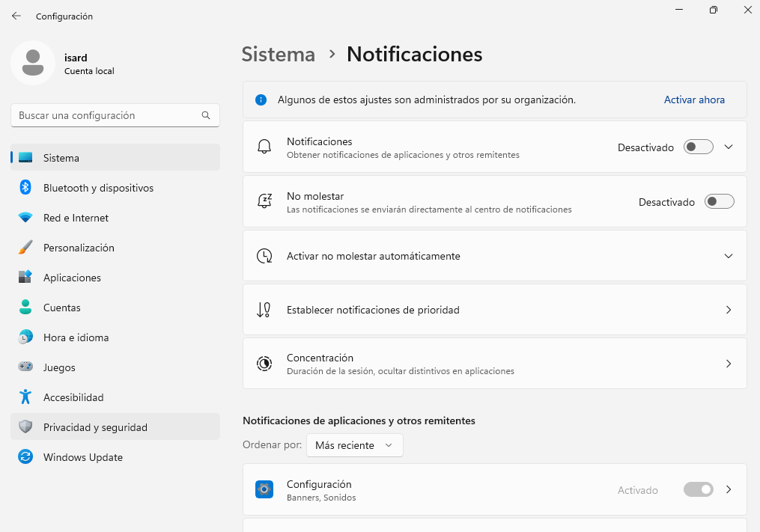
Task: Click the Personalización paintbrush icon
Action: (25, 248)
